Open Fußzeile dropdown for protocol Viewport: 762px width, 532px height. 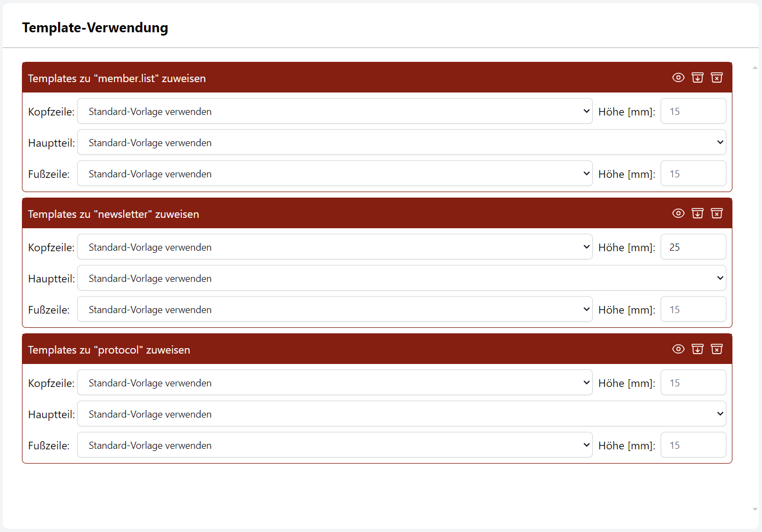coord(335,445)
